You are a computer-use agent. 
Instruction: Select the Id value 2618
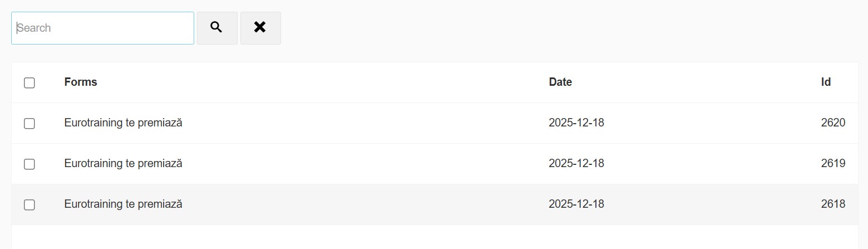(832, 204)
